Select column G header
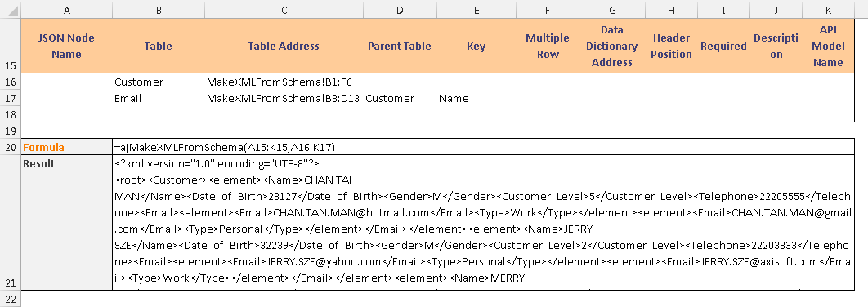Image resolution: width=868 pixels, height=307 pixels. [611, 10]
